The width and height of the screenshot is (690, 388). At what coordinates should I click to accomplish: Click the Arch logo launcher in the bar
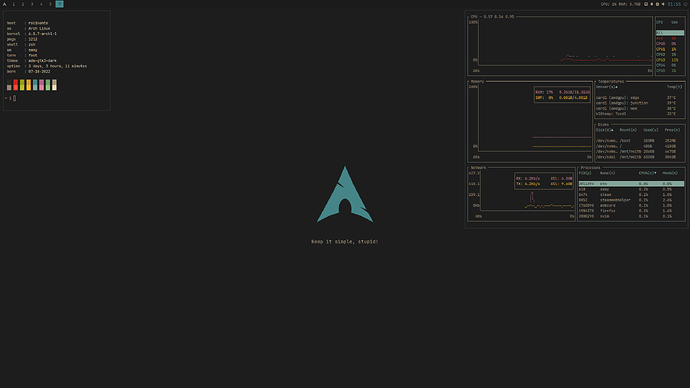pos(4,4)
